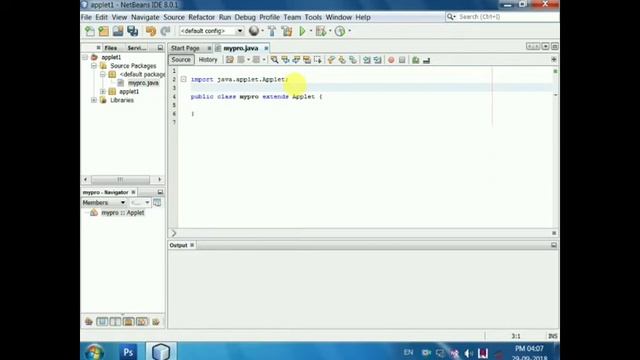Click the Profile Project toolbar icon
The image size is (640, 360).
coord(340,31)
